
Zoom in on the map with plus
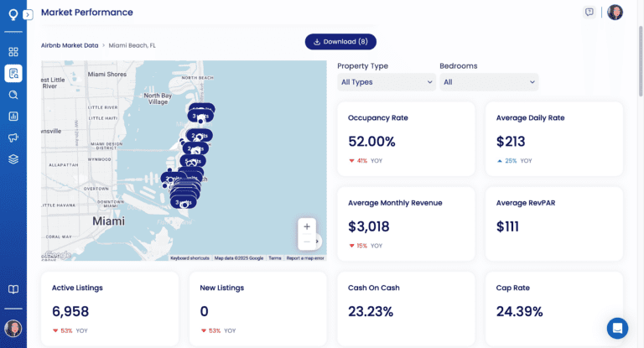tap(307, 226)
